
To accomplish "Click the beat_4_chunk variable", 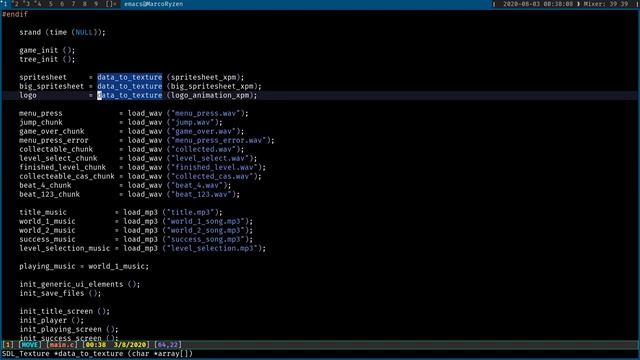I will pos(45,185).
